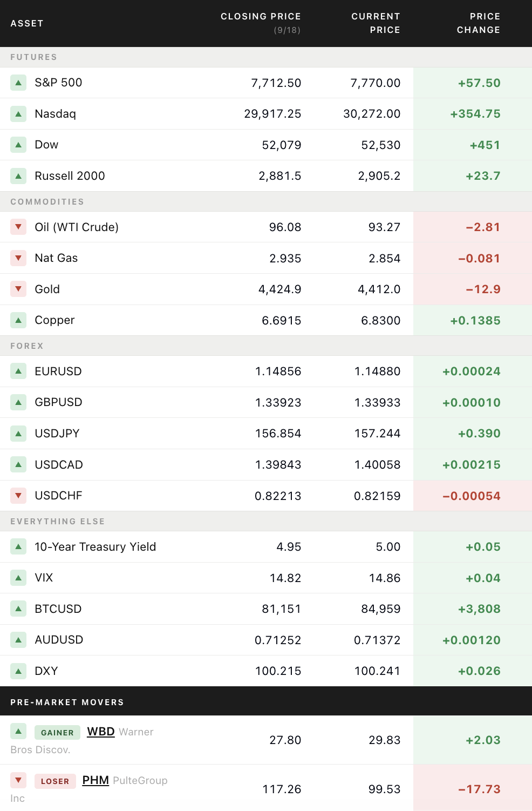The height and width of the screenshot is (811, 532).
Task: Click the GAINER badge
Action: click(57, 733)
